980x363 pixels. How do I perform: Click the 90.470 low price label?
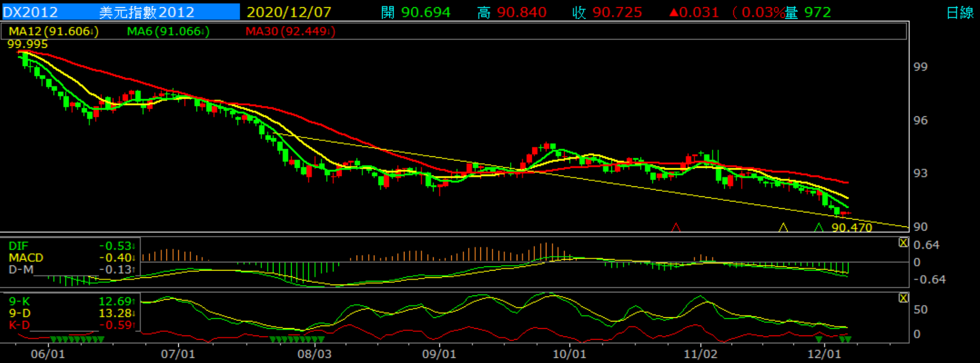tap(852, 227)
